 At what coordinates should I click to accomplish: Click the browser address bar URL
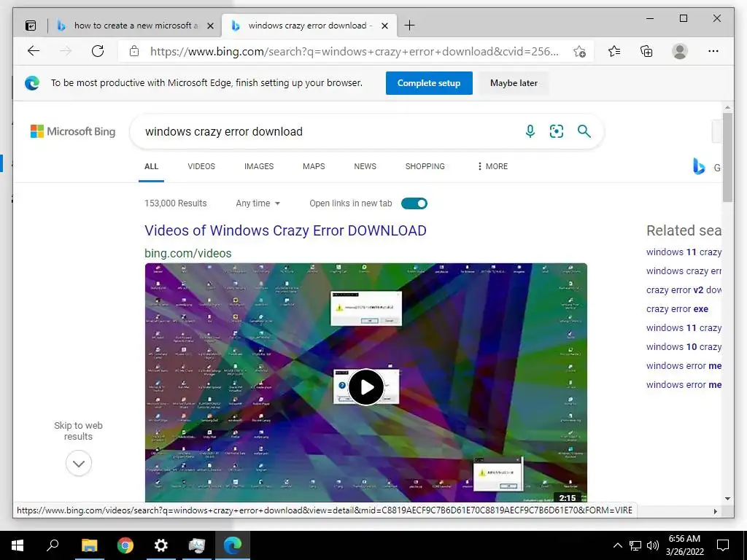355,52
